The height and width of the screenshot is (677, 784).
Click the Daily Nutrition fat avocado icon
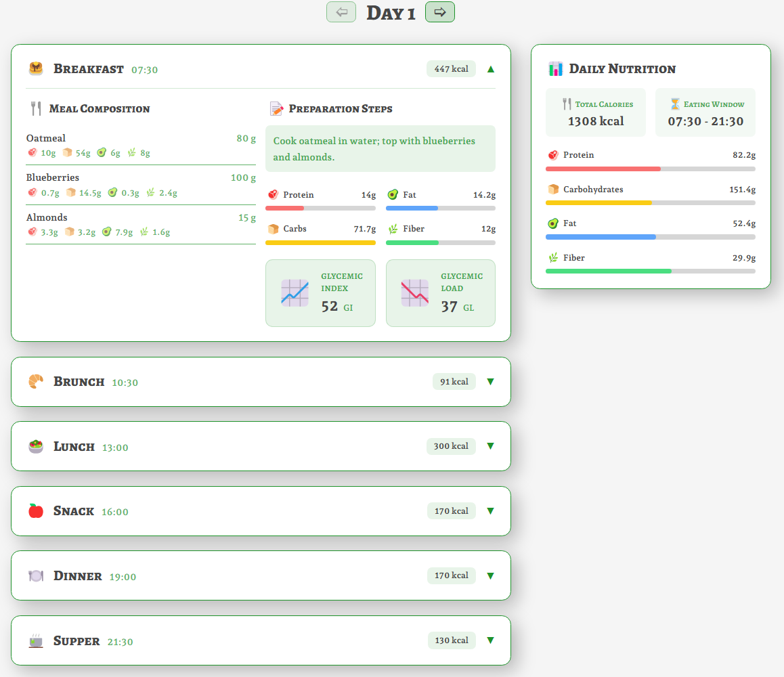[553, 223]
